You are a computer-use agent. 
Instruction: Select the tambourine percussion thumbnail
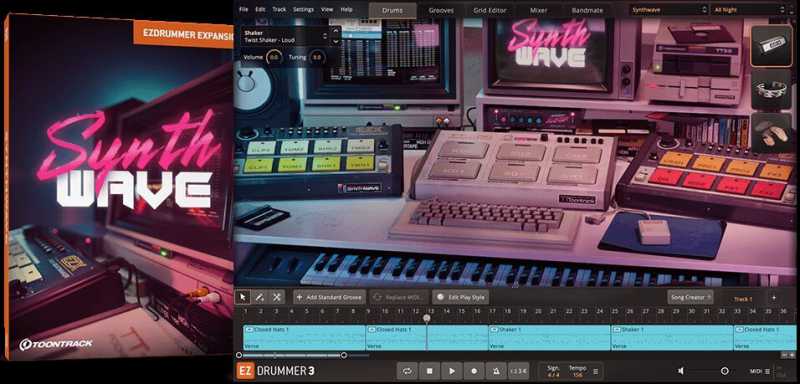pyautogui.click(x=771, y=89)
